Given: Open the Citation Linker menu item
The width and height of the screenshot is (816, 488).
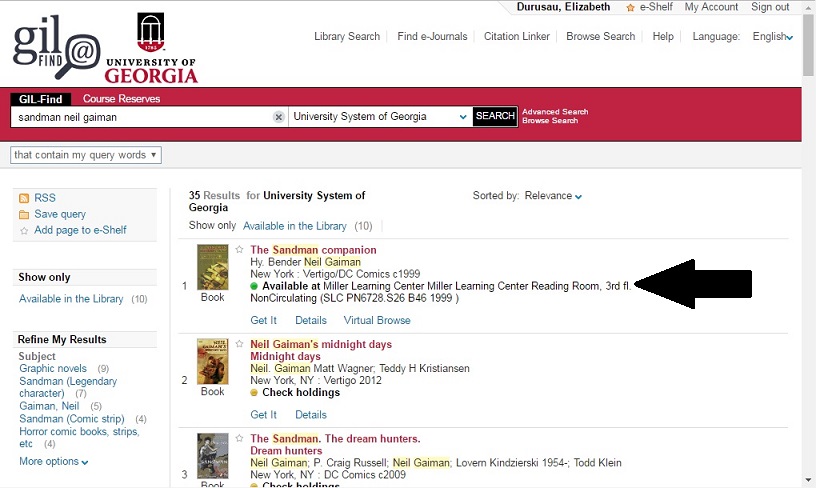Looking at the screenshot, I should pyautogui.click(x=516, y=37).
